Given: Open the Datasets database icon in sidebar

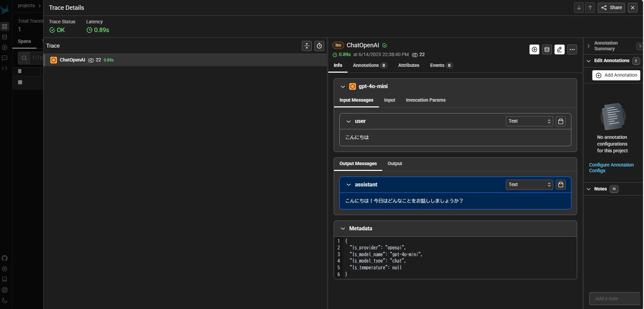Looking at the screenshot, I should tap(5, 37).
